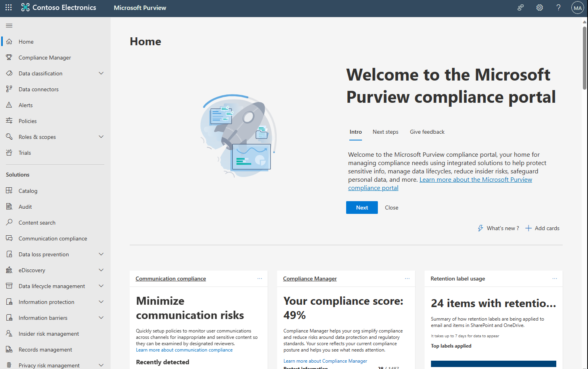Click the What's new lightning icon

tap(481, 228)
